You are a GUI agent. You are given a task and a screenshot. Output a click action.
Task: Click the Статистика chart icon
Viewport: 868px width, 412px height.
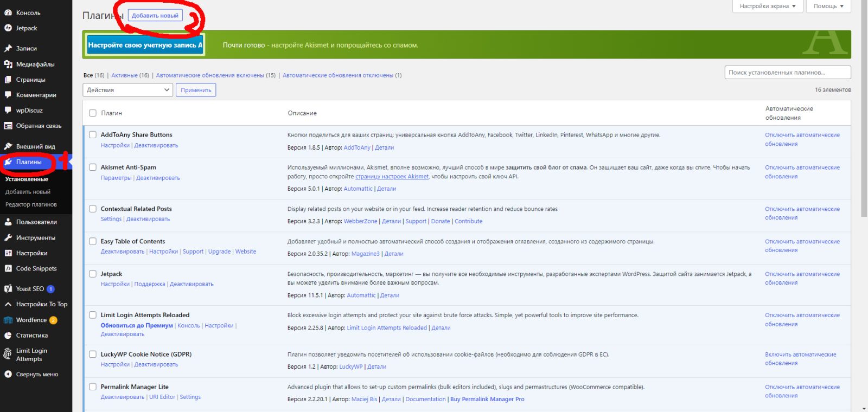coord(8,336)
